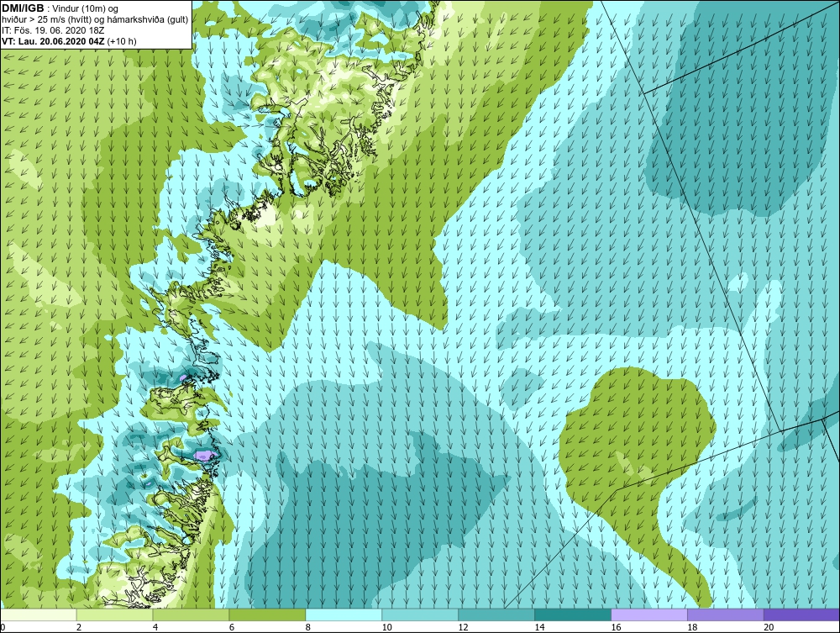The image size is (840, 633).
Task: Click the 8–10 m/s pale cyan legend swatch
Action: point(344,615)
